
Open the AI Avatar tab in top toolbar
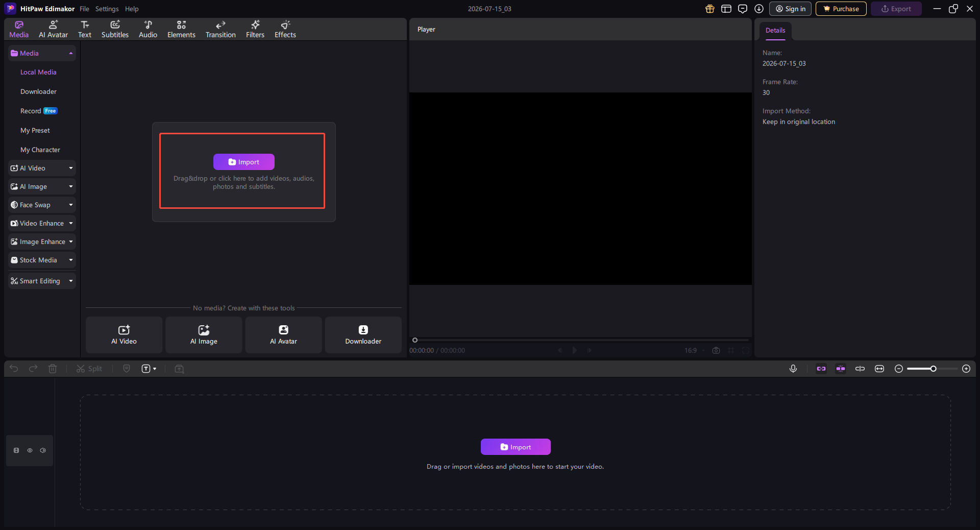53,29
